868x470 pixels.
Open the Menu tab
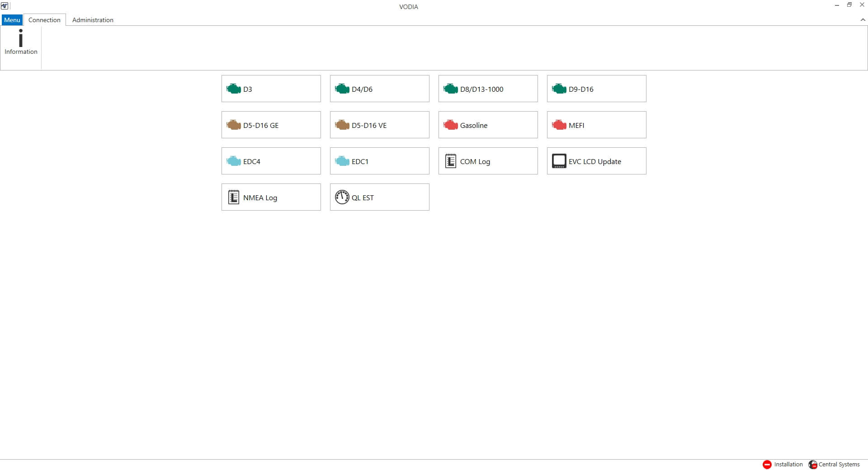point(12,20)
